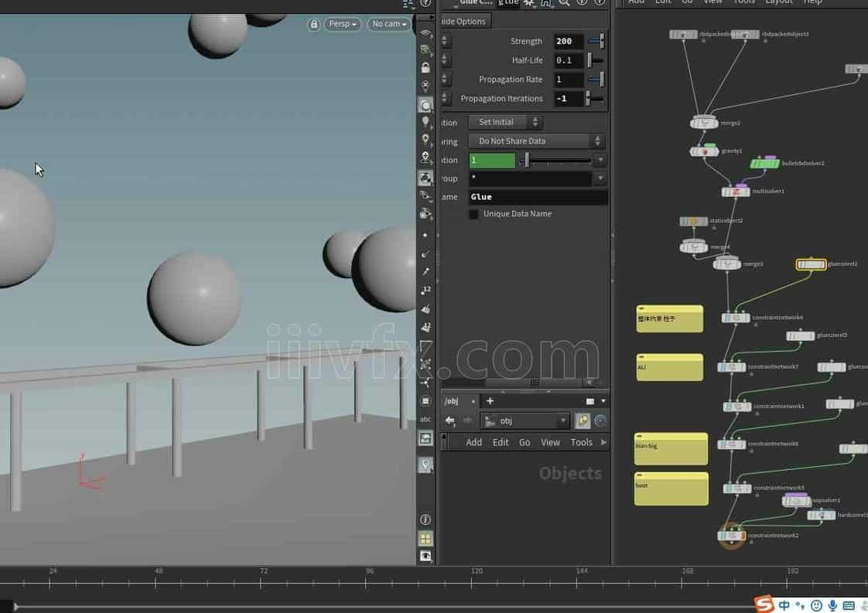Open the Set Initial dropdown
868x613 pixels.
[x=505, y=122]
